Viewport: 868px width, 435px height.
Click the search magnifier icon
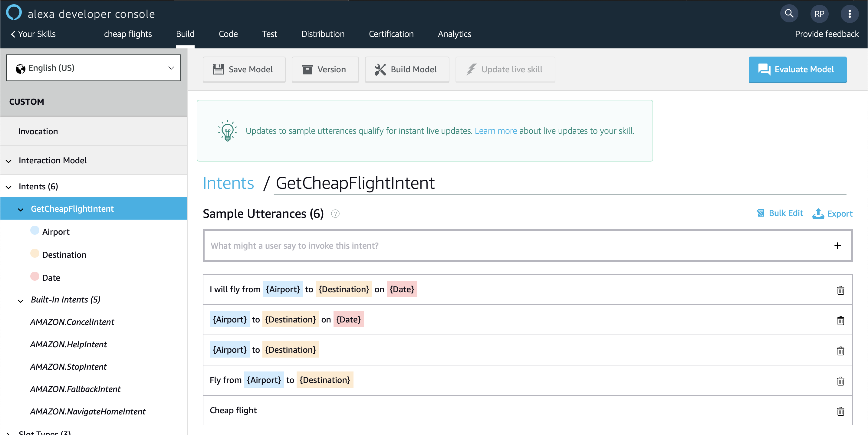[789, 14]
